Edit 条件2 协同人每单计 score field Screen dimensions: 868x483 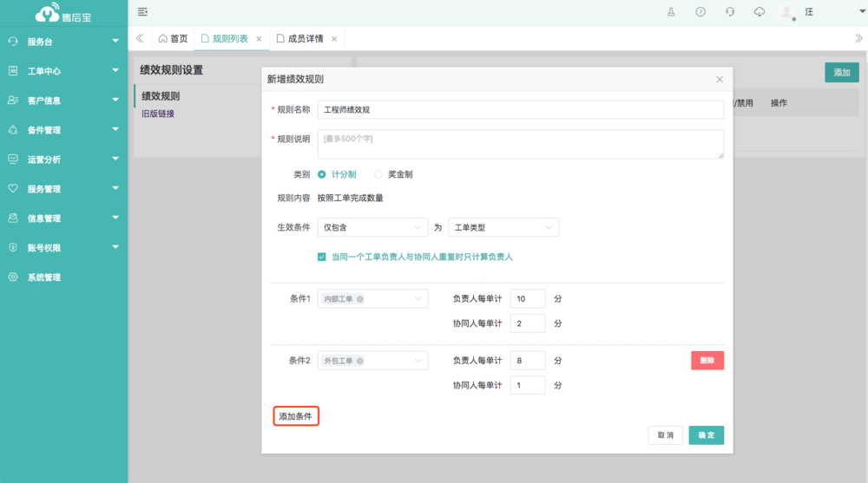click(x=528, y=385)
